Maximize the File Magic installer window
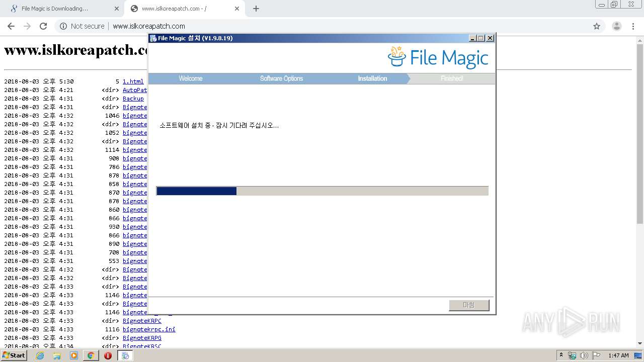The image size is (644, 362). tap(480, 38)
